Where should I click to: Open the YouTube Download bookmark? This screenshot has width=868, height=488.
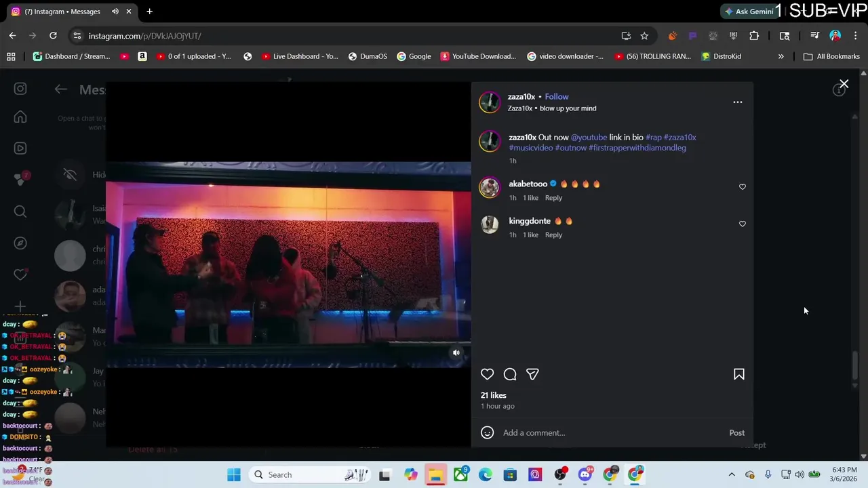[x=478, y=56]
